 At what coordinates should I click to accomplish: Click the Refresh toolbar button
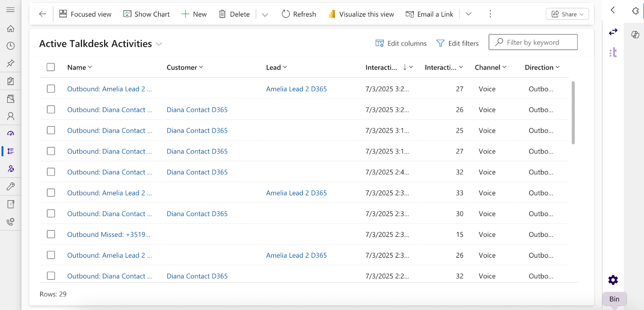(299, 14)
